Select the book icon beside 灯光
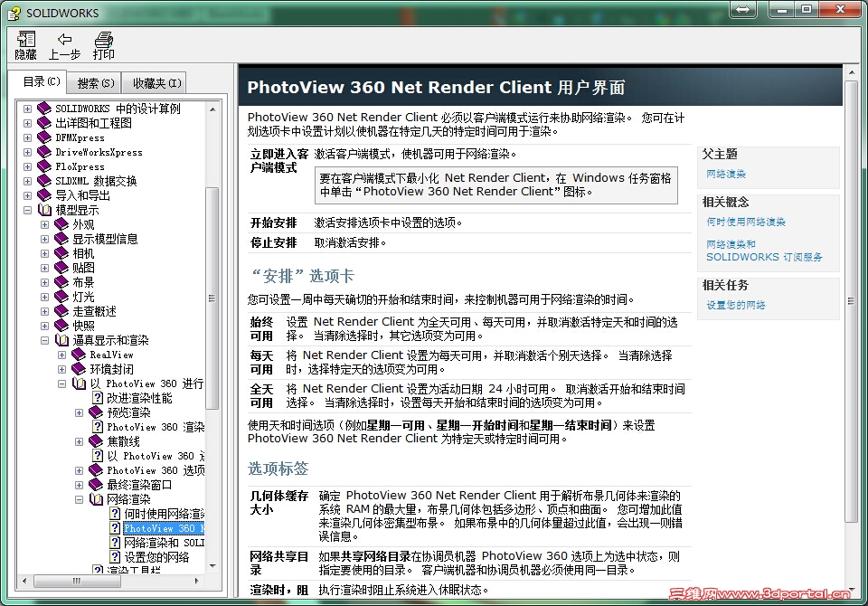Screen dimensions: 868x606 pyautogui.click(x=61, y=297)
